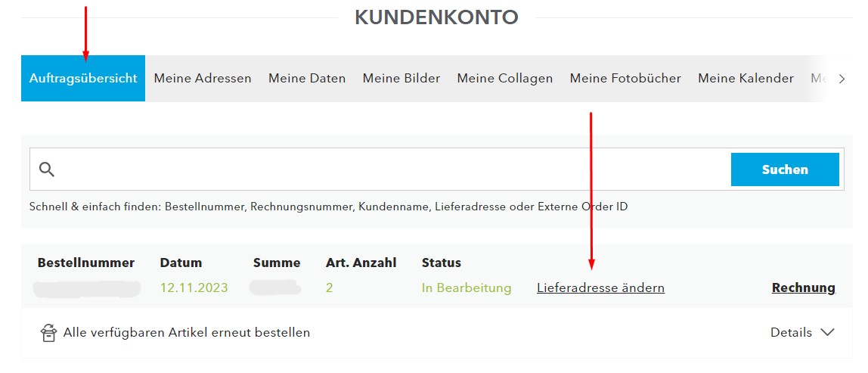Image resolution: width=868 pixels, height=373 pixels.
Task: Click Alle verfügbaren Artikel erneut bestellen
Action: point(187,333)
